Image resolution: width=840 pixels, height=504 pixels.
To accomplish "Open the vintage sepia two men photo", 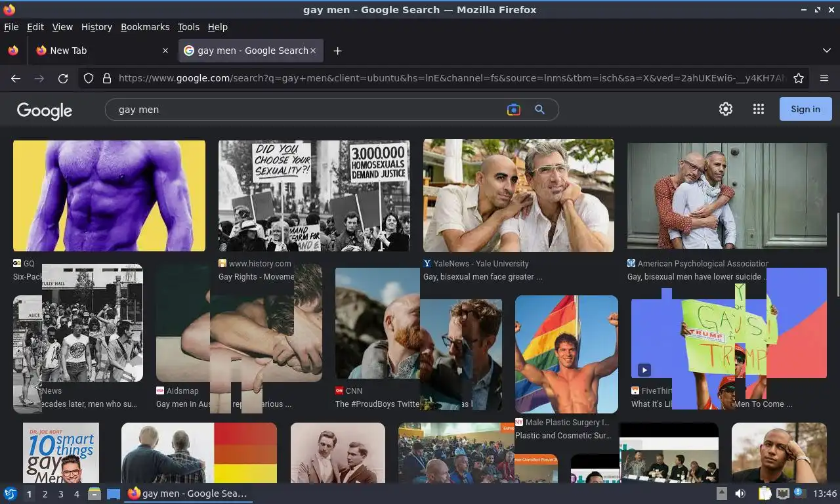I will (x=338, y=453).
